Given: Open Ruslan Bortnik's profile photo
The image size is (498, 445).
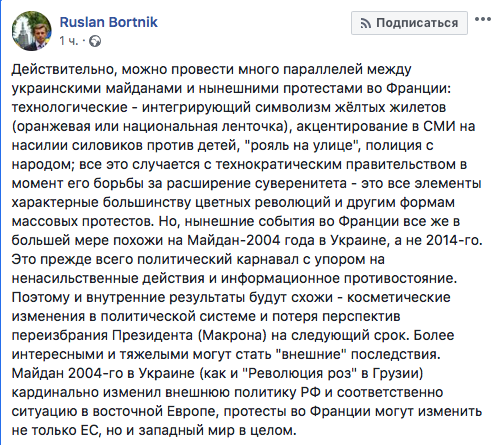Looking at the screenshot, I should pyautogui.click(x=32, y=31).
